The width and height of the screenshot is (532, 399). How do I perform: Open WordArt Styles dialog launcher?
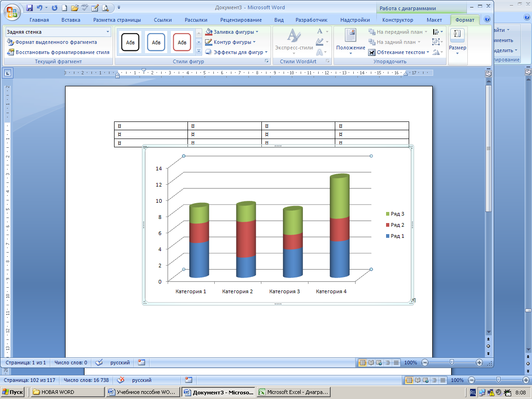pyautogui.click(x=328, y=61)
